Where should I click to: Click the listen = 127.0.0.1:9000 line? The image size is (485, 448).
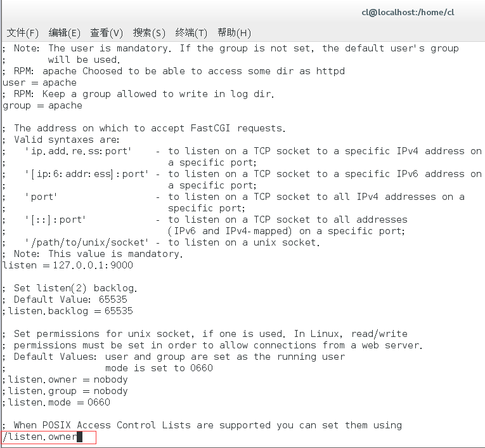(68, 265)
